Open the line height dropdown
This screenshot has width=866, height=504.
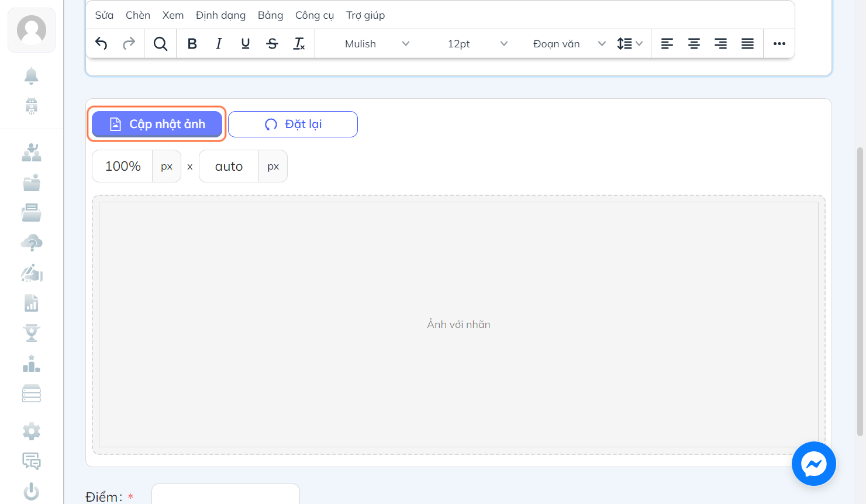coord(630,44)
